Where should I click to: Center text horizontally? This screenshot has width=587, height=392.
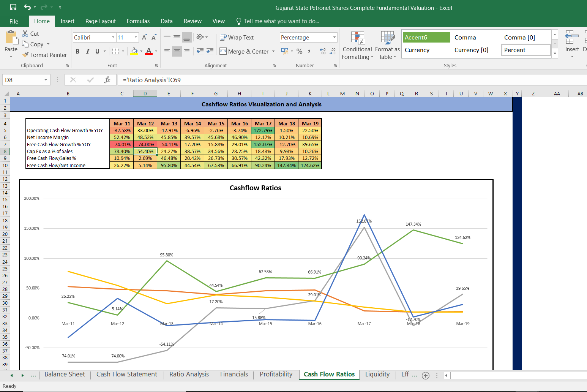pyautogui.click(x=177, y=51)
